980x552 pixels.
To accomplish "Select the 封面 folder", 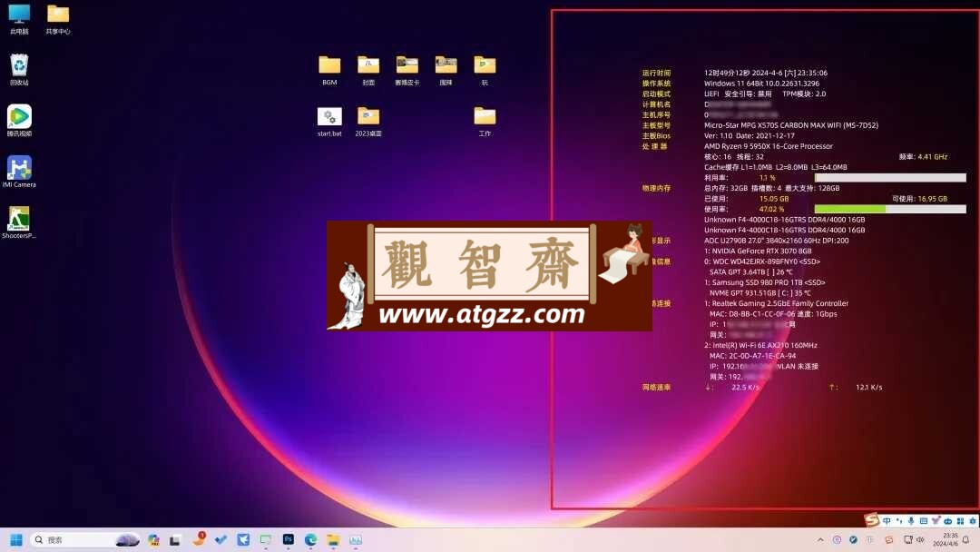I will 368,70.
